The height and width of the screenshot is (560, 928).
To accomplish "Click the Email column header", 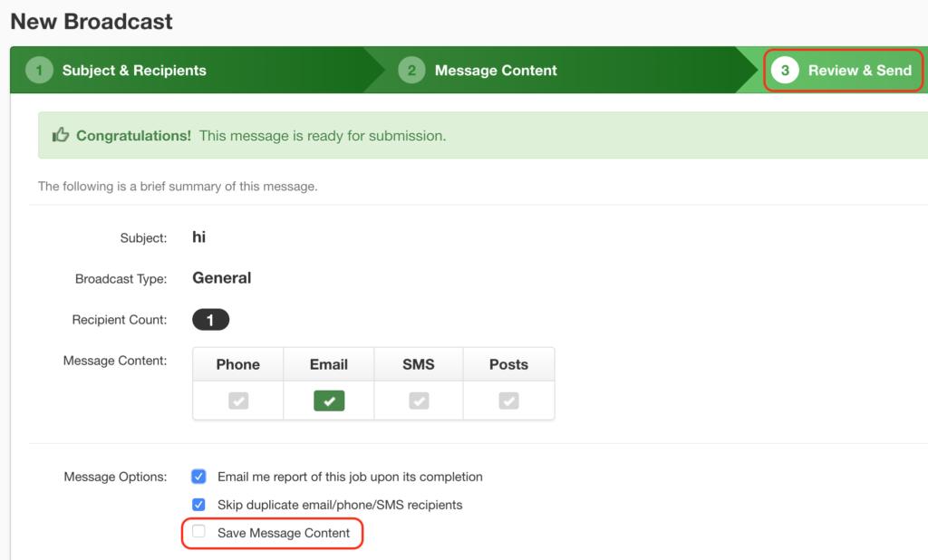I will [328, 364].
